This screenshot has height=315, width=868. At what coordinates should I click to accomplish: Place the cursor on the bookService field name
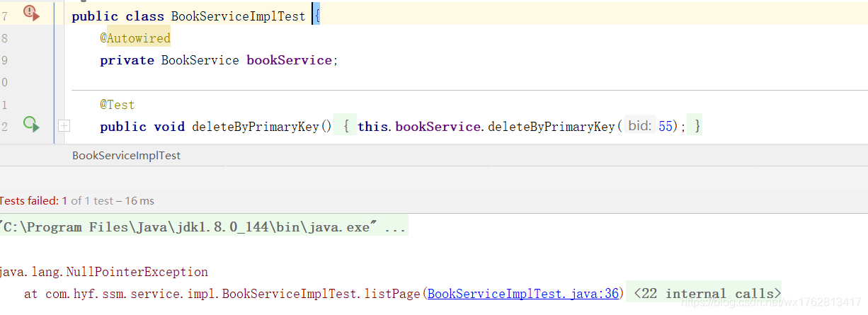click(288, 60)
